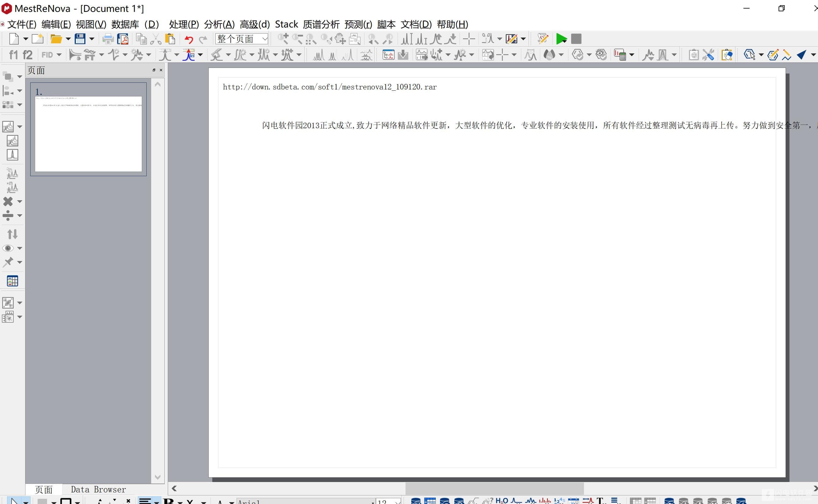Click the crosshair cursor icon in top toolbar
The image size is (818, 504).
point(469,39)
